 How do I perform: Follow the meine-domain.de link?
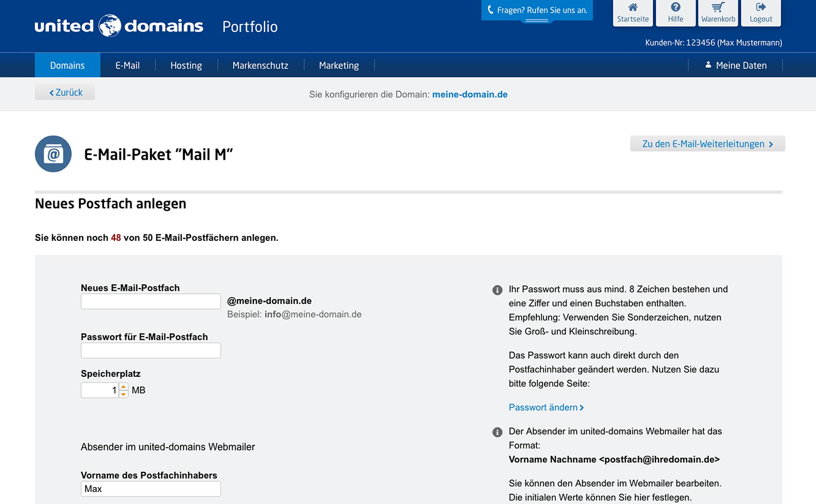point(470,94)
